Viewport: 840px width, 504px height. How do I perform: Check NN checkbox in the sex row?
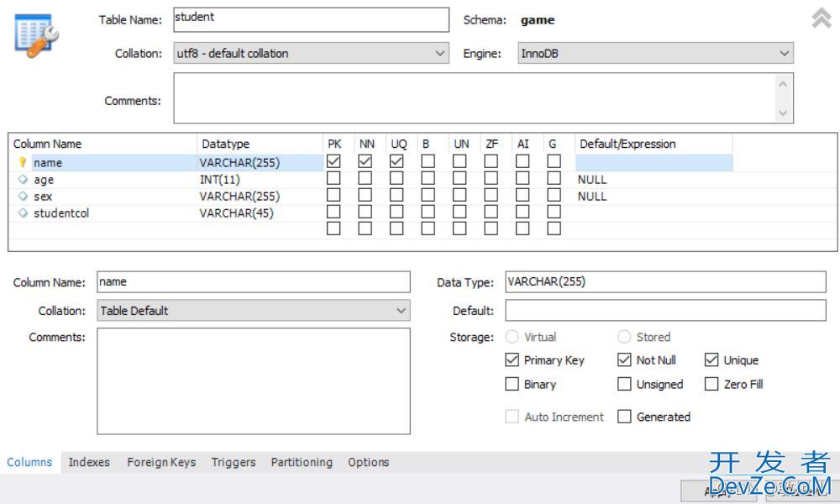pos(365,194)
